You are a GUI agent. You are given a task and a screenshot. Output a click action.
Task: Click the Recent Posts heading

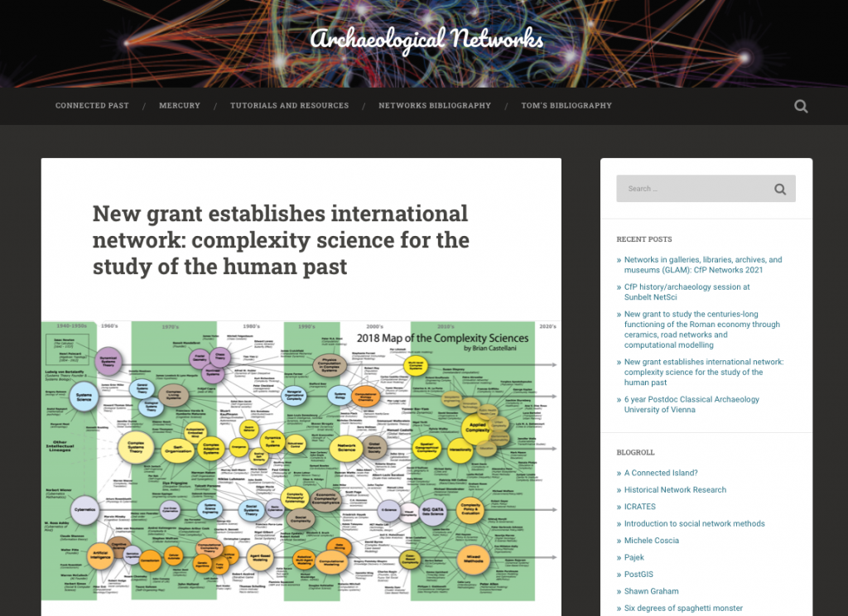point(644,239)
